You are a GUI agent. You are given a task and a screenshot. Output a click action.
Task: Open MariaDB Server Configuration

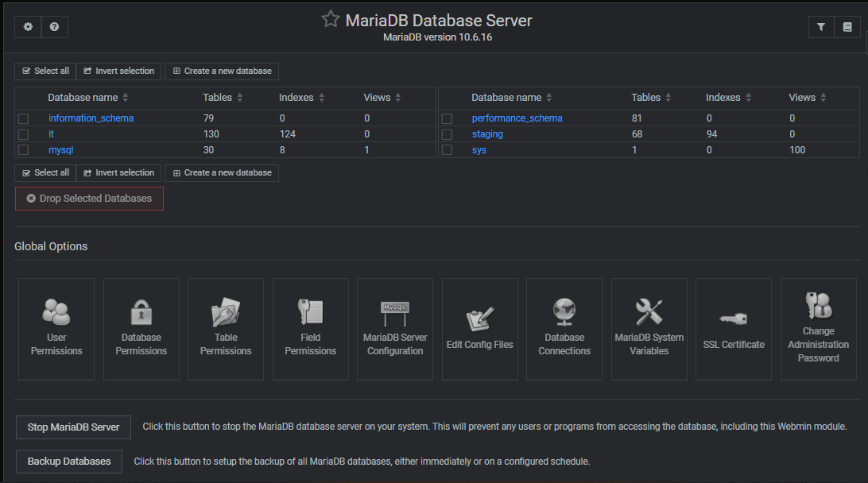[395, 328]
